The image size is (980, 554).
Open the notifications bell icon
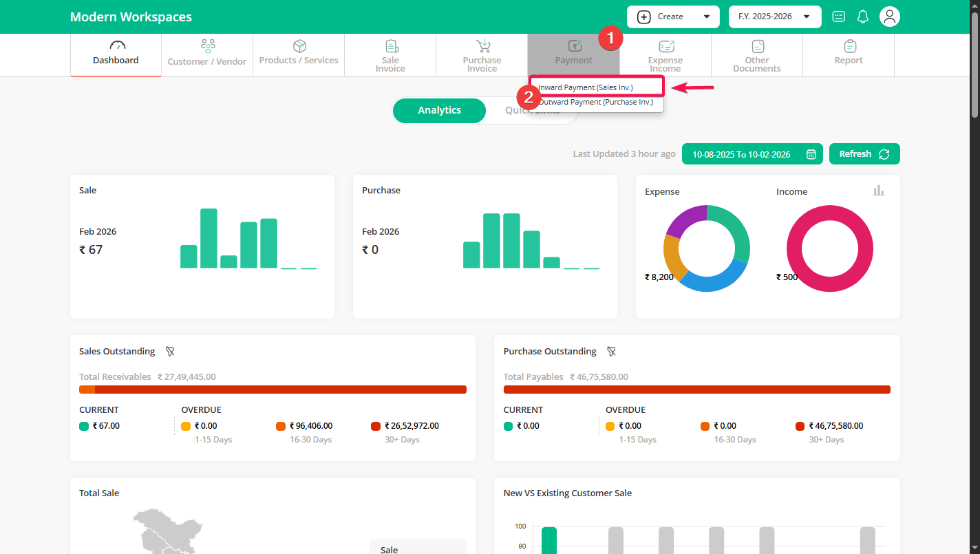coord(862,17)
